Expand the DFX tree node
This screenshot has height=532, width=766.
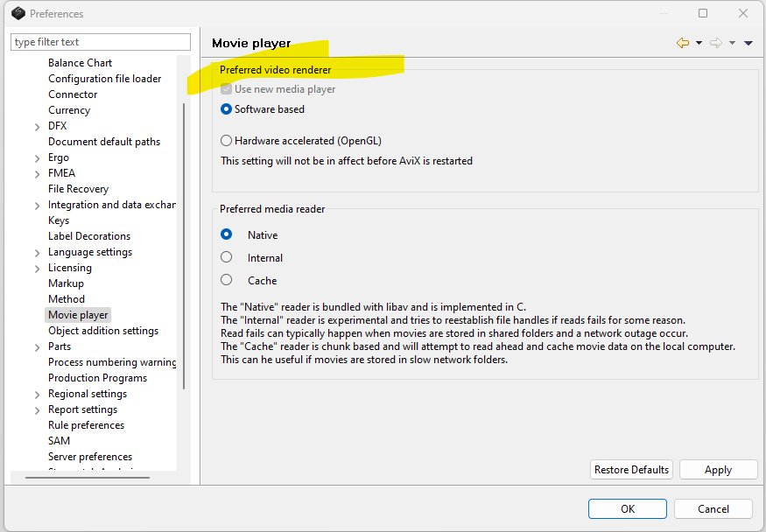tap(37, 127)
